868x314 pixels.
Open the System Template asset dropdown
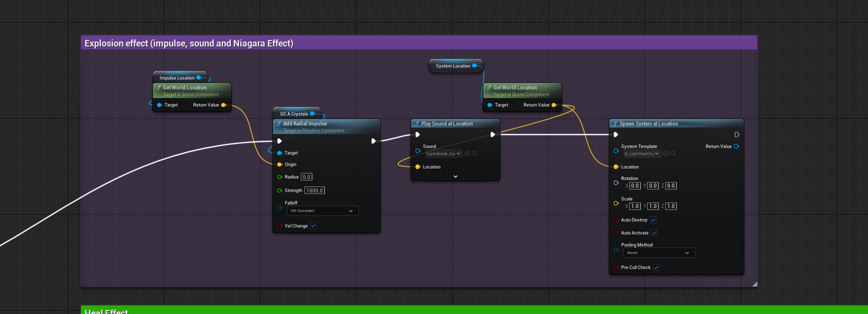point(642,153)
